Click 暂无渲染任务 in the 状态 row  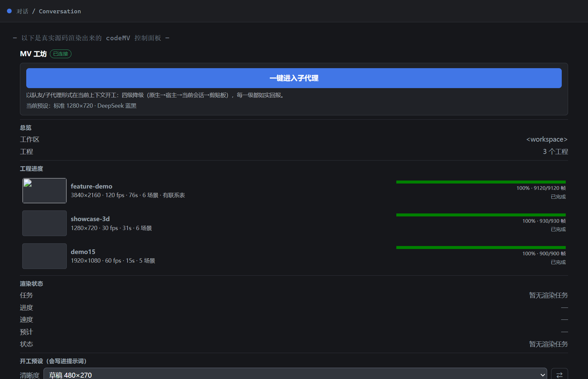click(x=548, y=344)
